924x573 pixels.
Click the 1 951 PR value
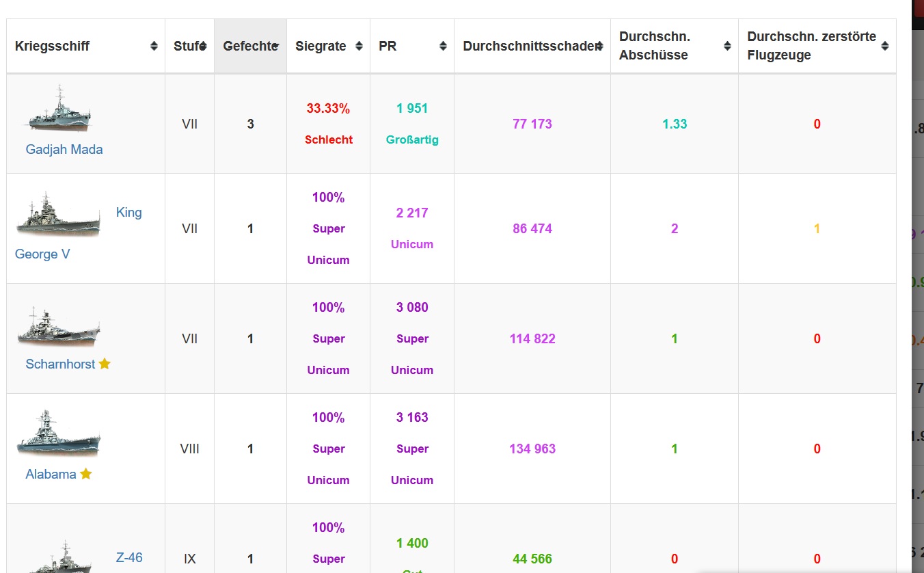pyautogui.click(x=412, y=108)
